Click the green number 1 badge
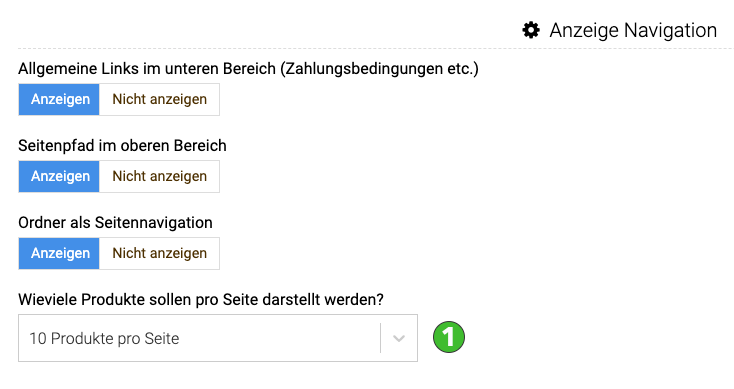This screenshot has height=389, width=734. [x=448, y=337]
